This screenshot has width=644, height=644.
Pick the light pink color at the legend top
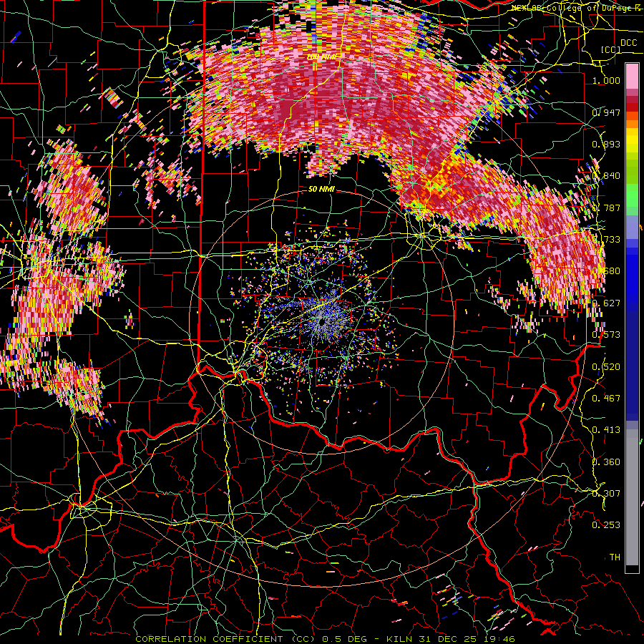click(632, 76)
